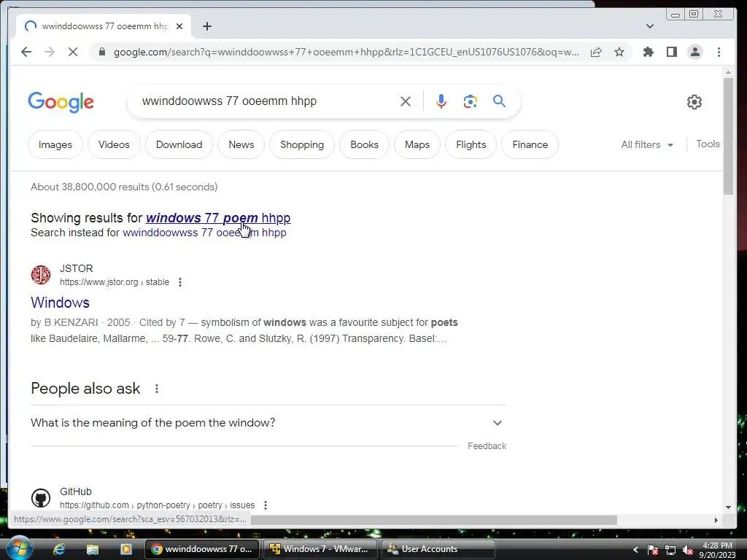Go back to the previous page
The height and width of the screenshot is (560, 747).
click(26, 52)
